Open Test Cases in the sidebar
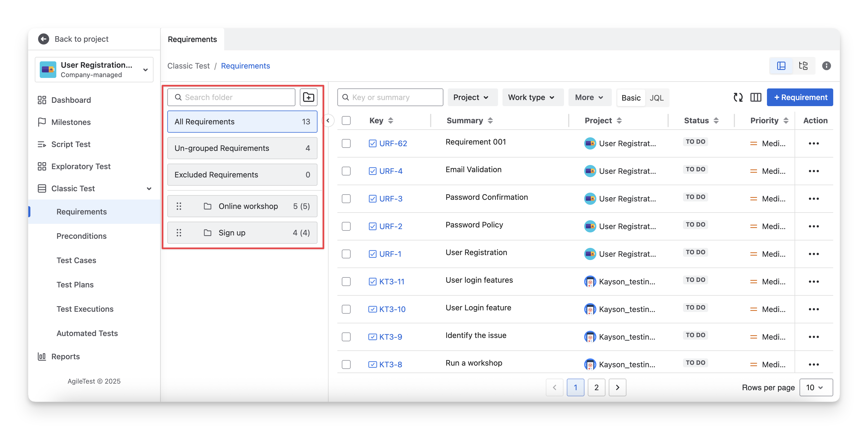Screen dimensions: 868x430 click(x=76, y=260)
